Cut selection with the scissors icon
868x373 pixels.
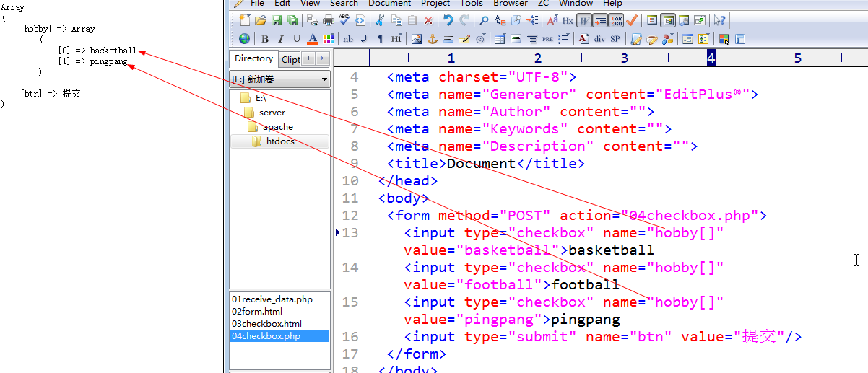pyautogui.click(x=380, y=20)
